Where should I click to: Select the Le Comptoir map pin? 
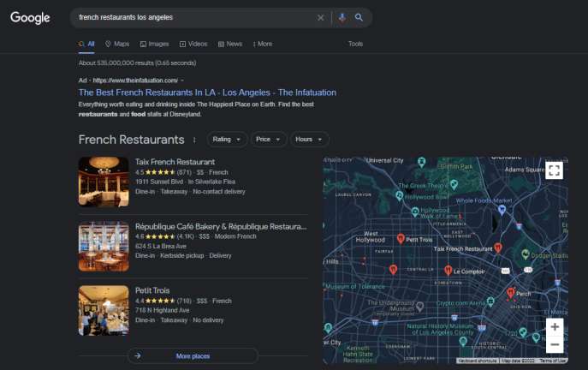coord(448,270)
